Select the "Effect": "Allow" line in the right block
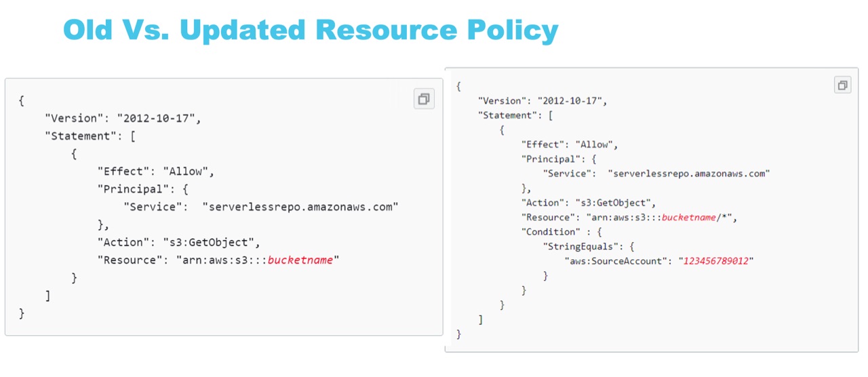This screenshot has width=868, height=377. pyautogui.click(x=570, y=144)
